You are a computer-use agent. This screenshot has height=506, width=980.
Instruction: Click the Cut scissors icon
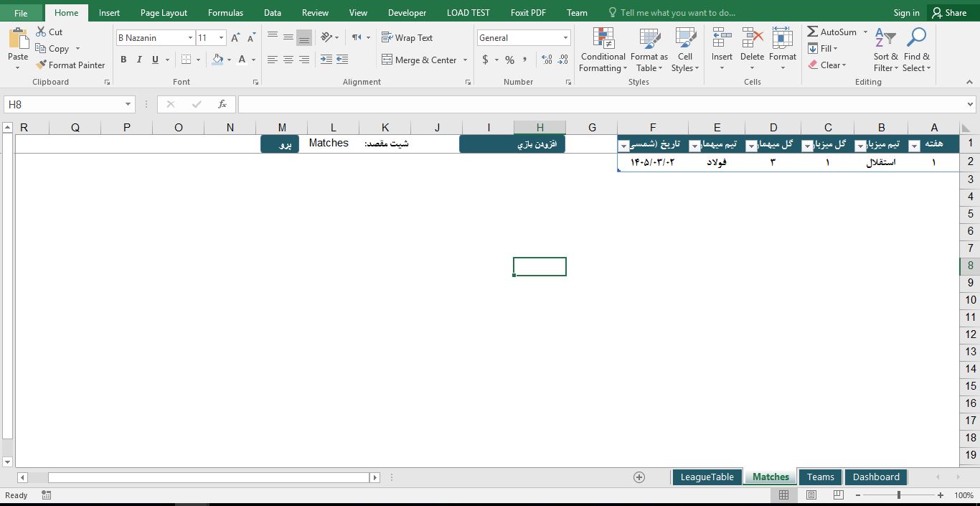pos(41,32)
